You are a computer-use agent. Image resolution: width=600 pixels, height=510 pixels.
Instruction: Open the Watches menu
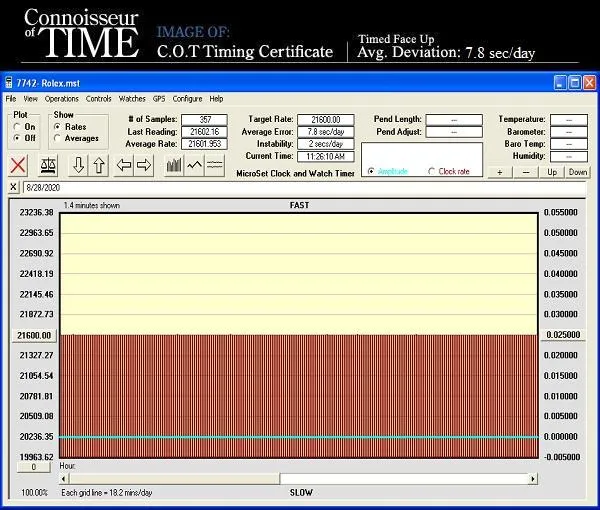[132, 99]
